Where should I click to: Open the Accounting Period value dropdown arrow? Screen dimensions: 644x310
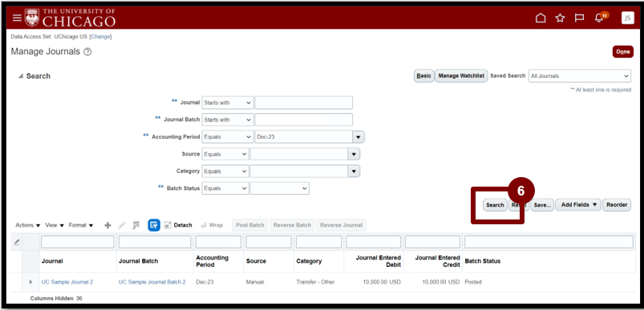point(358,137)
